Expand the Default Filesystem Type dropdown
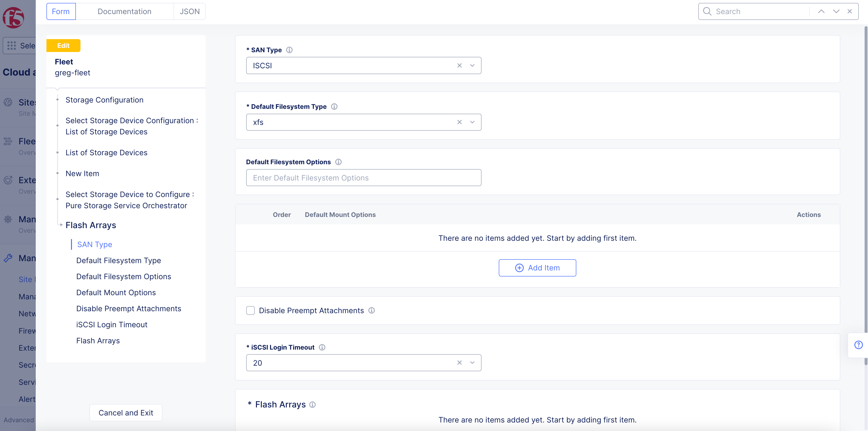The image size is (868, 431). pyautogui.click(x=472, y=122)
